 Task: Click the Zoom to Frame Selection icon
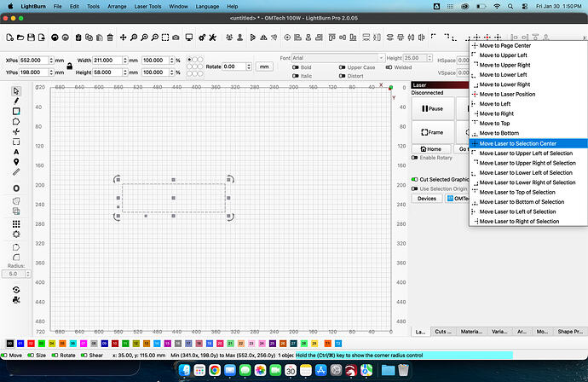point(165,38)
